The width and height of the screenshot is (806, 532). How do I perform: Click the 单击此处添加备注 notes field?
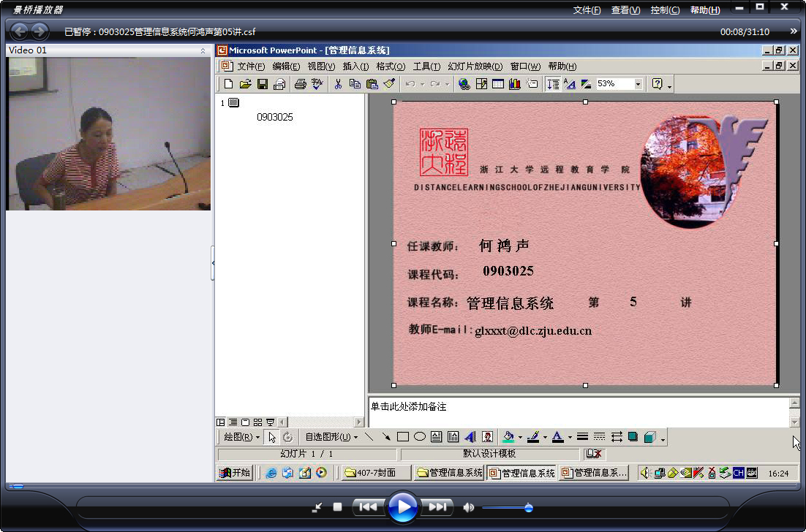(x=579, y=411)
